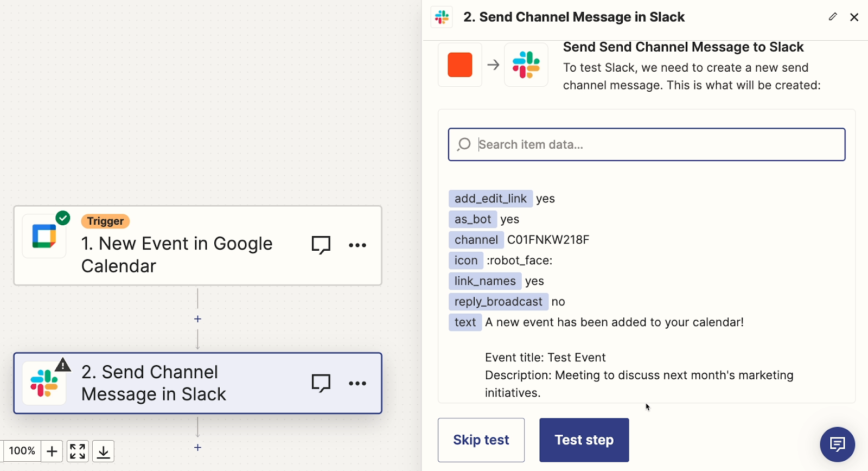Click the as_bot field tag
The height and width of the screenshot is (471, 868).
[x=473, y=219]
